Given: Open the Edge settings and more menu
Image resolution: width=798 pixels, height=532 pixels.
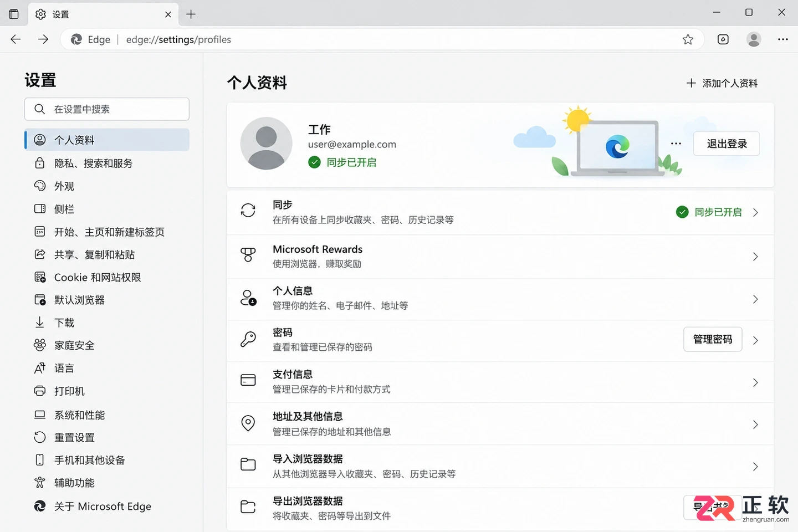Looking at the screenshot, I should (x=783, y=39).
